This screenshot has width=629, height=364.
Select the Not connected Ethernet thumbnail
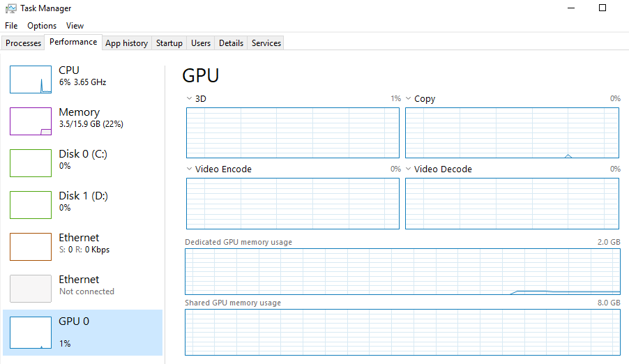[31, 289]
